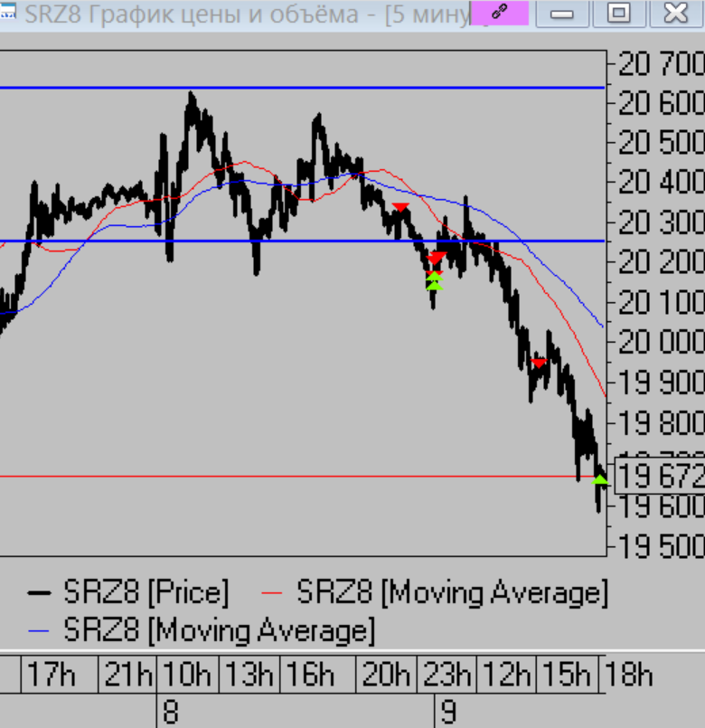Select the green buy marker at 19 672

click(x=600, y=479)
